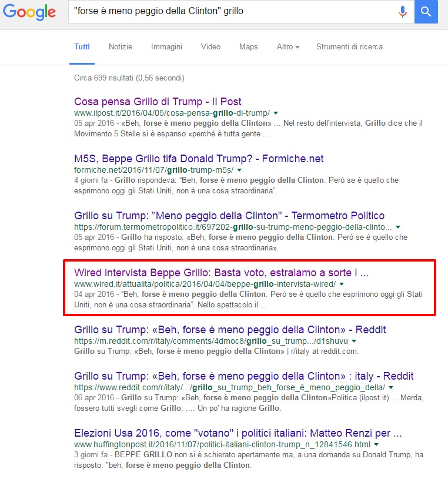Open Termometro Politico result link
448x479 pixels.
tap(229, 216)
